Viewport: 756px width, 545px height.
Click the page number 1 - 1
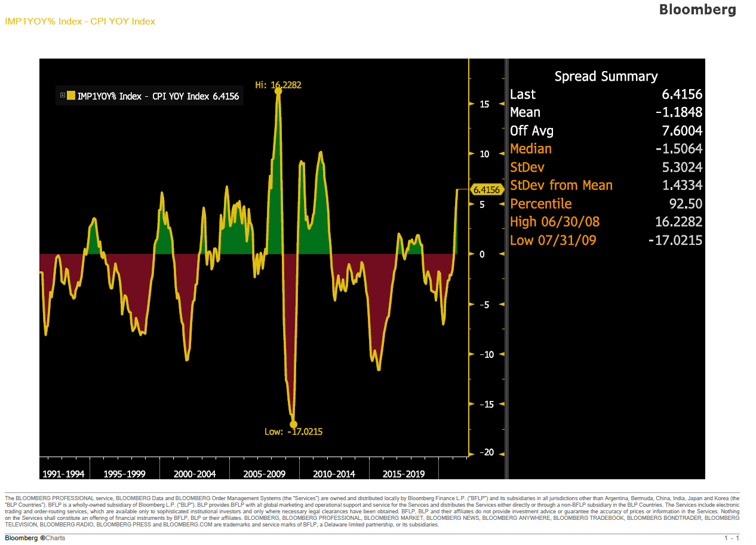[x=732, y=538]
